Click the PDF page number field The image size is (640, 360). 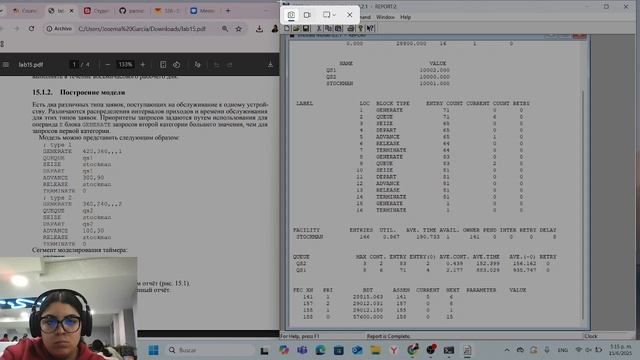click(74, 64)
